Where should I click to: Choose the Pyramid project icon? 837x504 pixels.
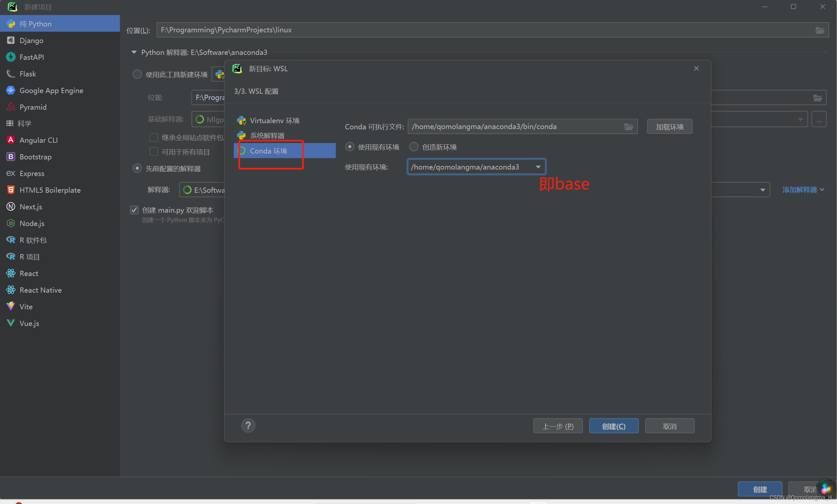(x=11, y=107)
